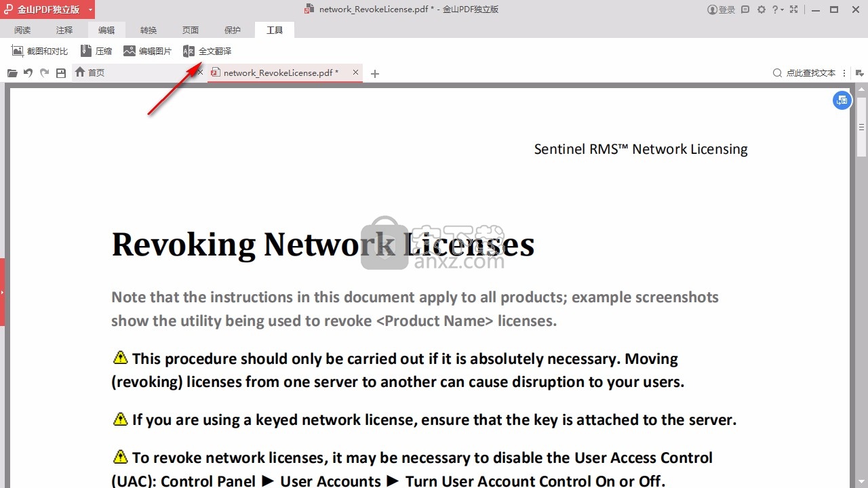868x488 pixels.
Task: Switch to the 注释 ribbon tab
Action: 64,30
